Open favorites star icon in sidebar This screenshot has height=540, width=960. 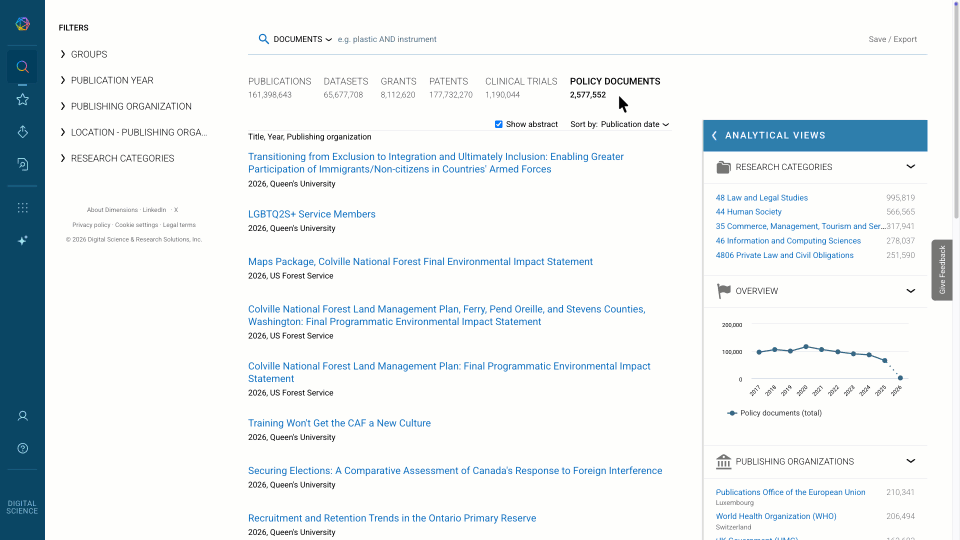coord(22,100)
